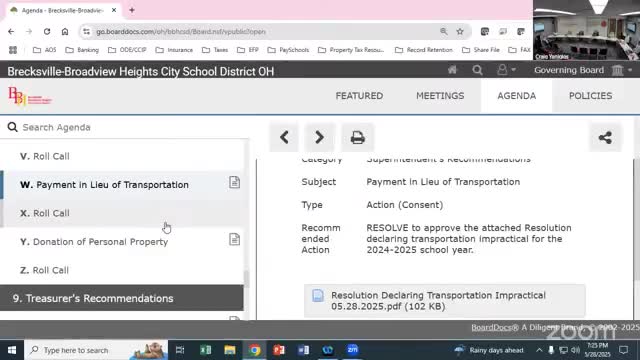This screenshot has height=360, width=640.
Task: Open a new browser tab
Action: pos(132,10)
